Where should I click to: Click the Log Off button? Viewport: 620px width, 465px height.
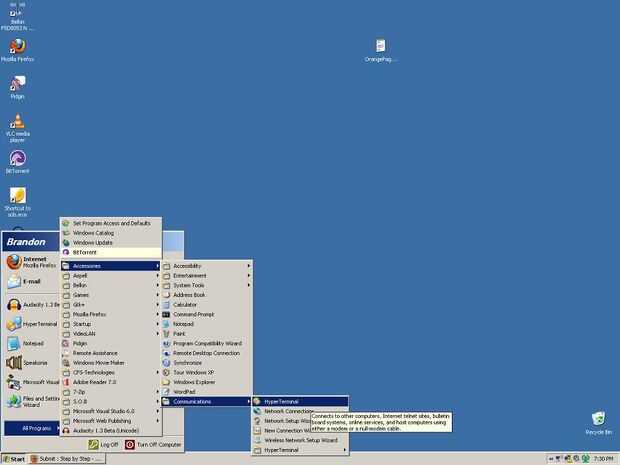[x=104, y=445]
